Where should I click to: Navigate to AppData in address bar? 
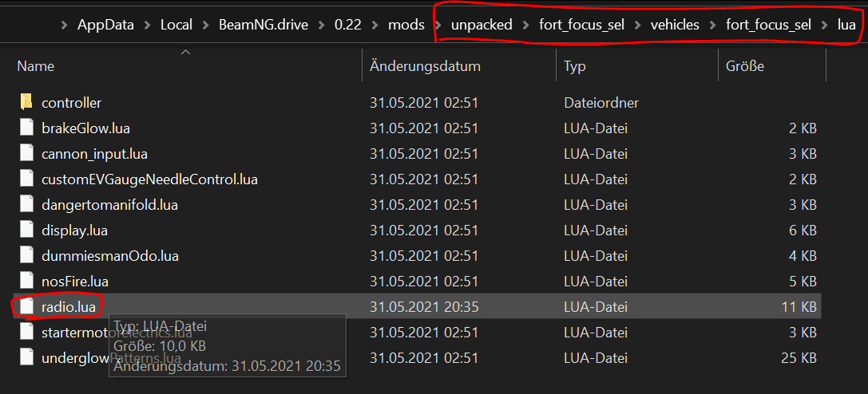point(105,25)
